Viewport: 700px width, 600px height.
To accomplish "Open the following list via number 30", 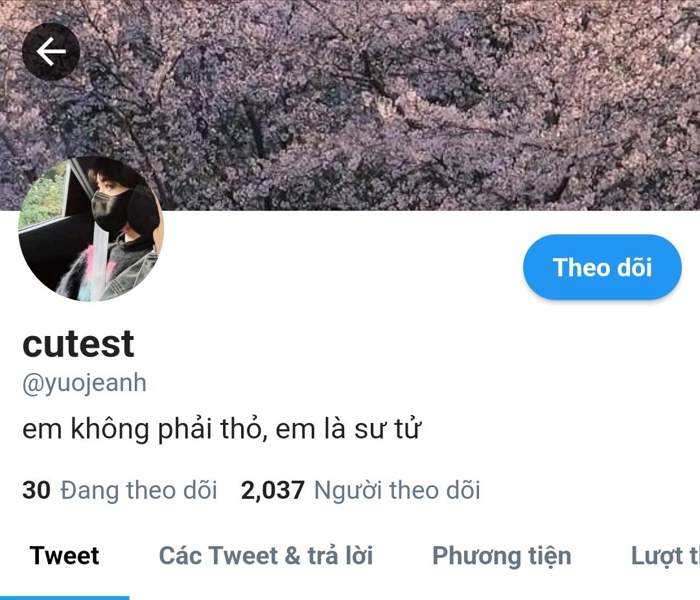I will click(x=36, y=490).
